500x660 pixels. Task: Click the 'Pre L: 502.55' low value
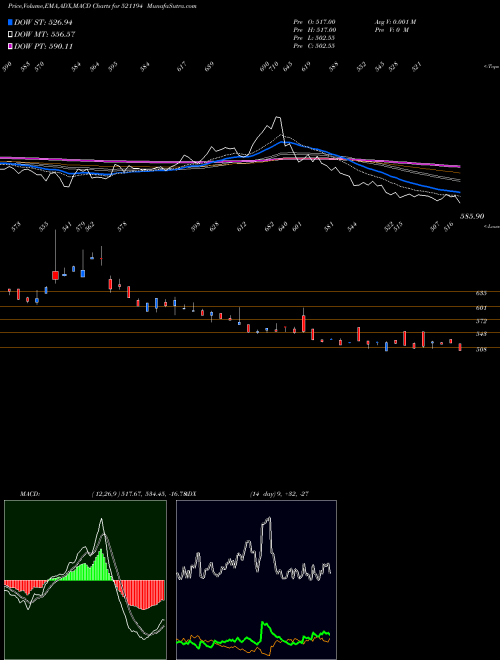(x=314, y=38)
